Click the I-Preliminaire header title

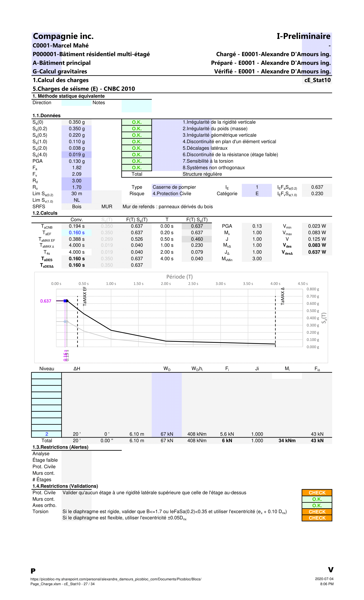click(303, 36)
